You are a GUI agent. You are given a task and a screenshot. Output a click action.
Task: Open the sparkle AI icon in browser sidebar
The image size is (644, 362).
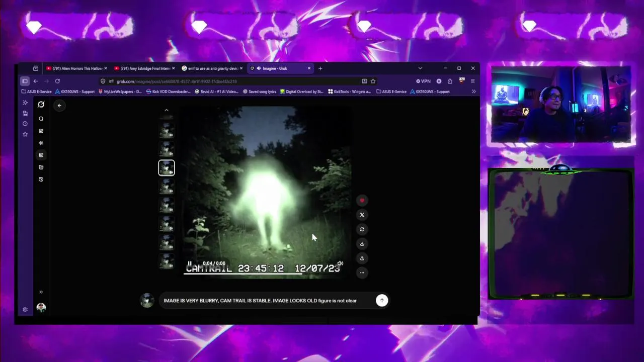click(x=25, y=103)
